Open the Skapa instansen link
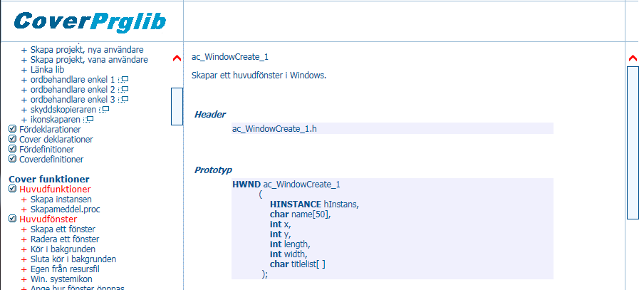 coord(61,200)
